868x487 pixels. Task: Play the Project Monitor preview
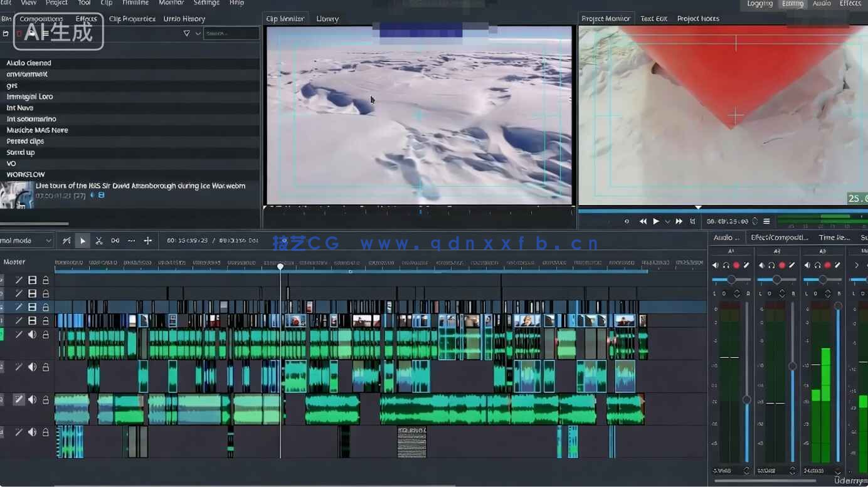(656, 221)
